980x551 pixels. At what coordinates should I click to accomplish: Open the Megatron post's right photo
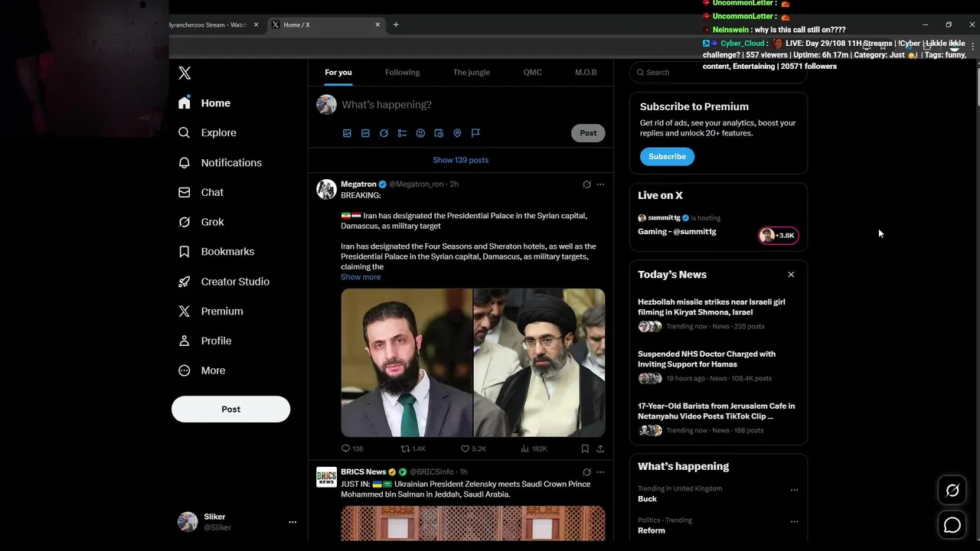pyautogui.click(x=539, y=363)
